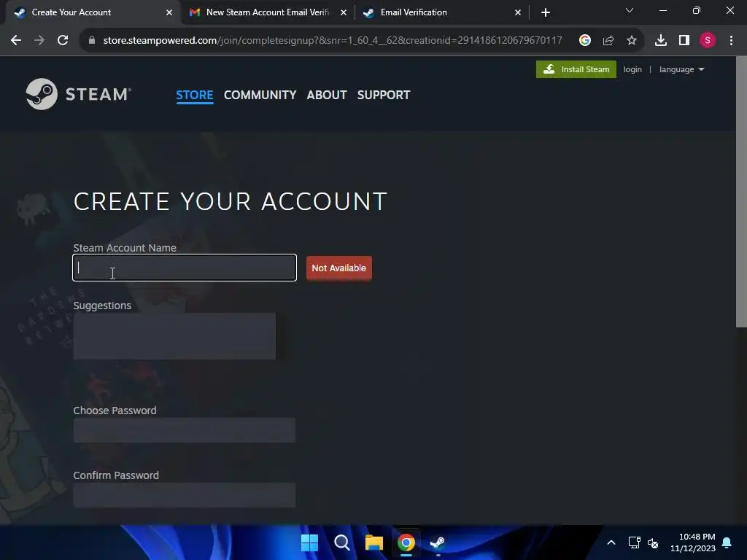Reload the Steam signup page

coord(63,41)
